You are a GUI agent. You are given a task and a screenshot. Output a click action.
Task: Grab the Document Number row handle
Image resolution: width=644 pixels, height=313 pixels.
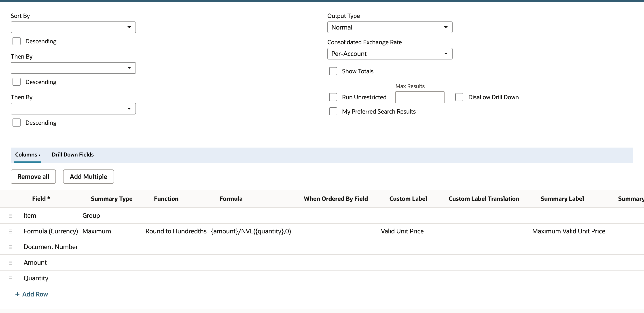point(11,247)
